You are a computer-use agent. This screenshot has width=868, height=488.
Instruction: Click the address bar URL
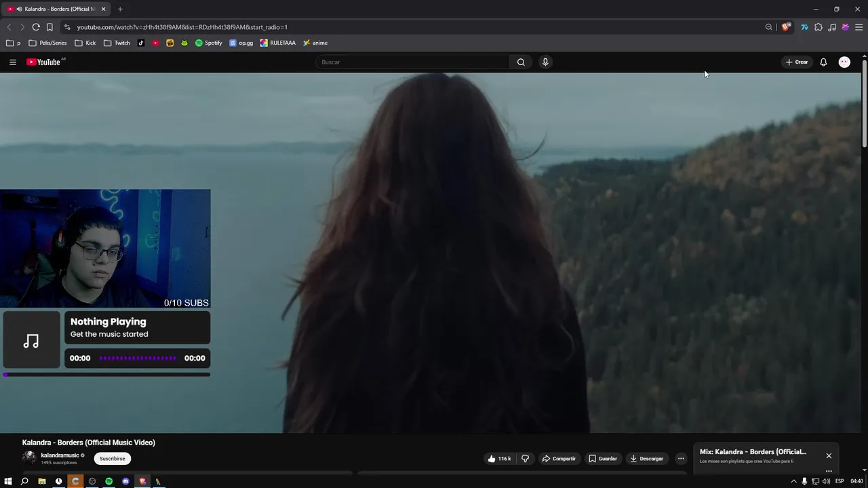click(182, 27)
